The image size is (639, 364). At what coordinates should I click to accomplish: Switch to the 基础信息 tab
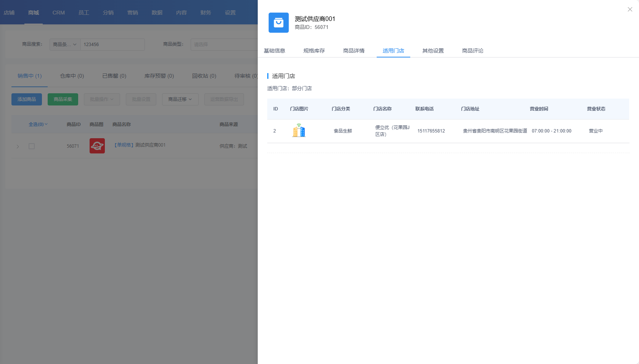(275, 51)
